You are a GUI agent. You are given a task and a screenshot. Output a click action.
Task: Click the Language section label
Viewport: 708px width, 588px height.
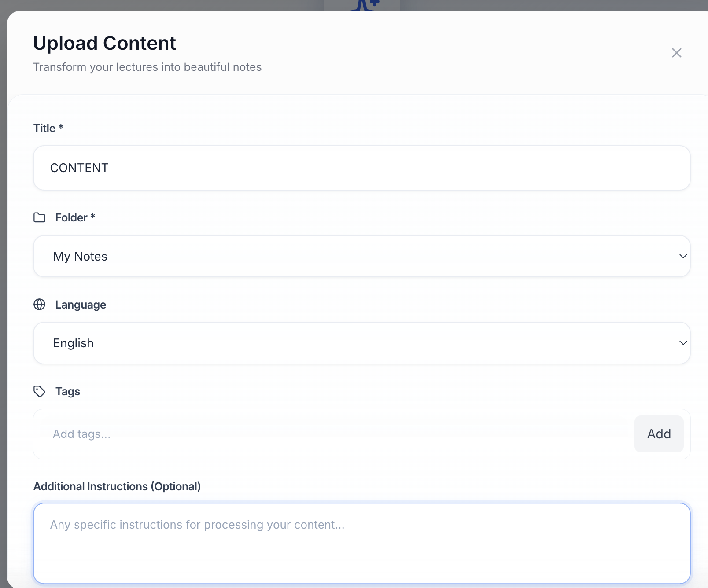80,304
